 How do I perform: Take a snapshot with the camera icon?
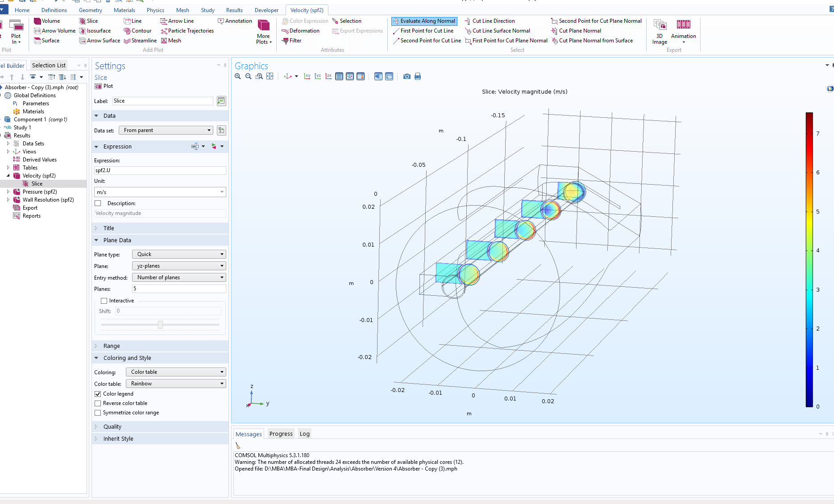[x=407, y=76]
